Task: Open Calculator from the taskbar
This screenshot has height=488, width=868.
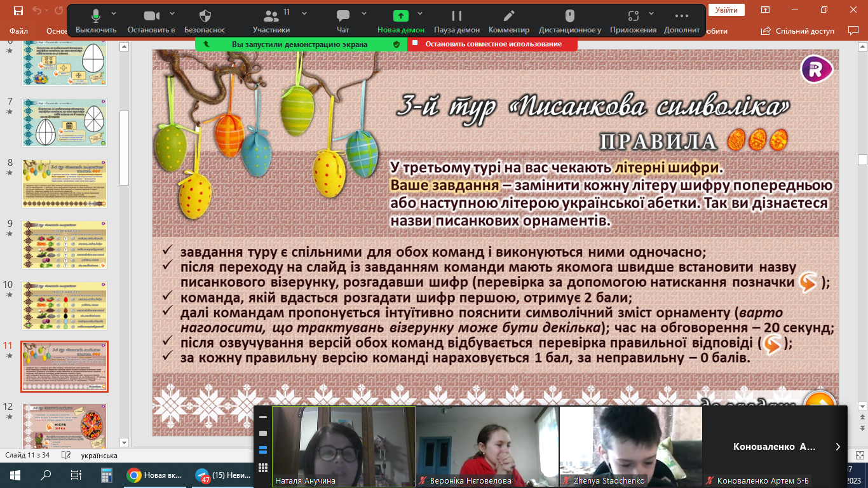Action: 106,475
